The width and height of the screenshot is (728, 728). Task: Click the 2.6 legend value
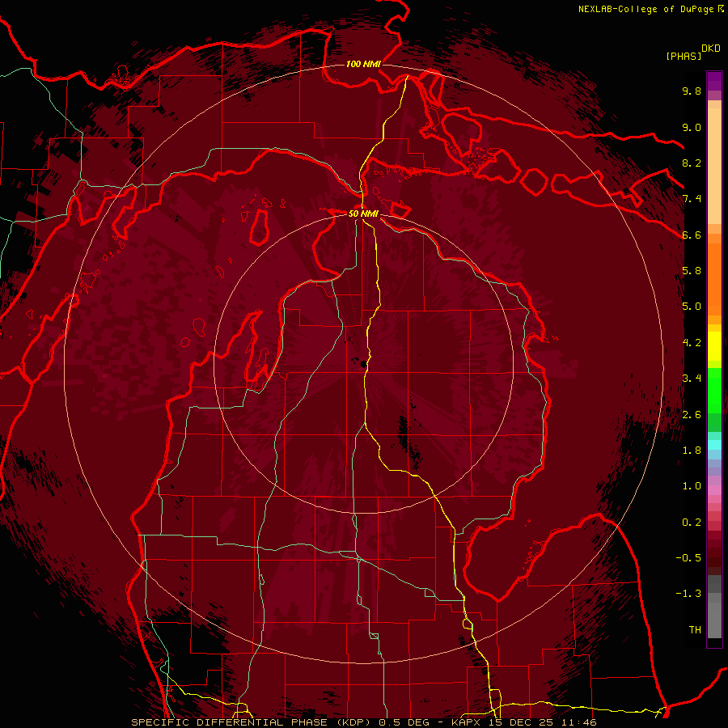(x=692, y=414)
